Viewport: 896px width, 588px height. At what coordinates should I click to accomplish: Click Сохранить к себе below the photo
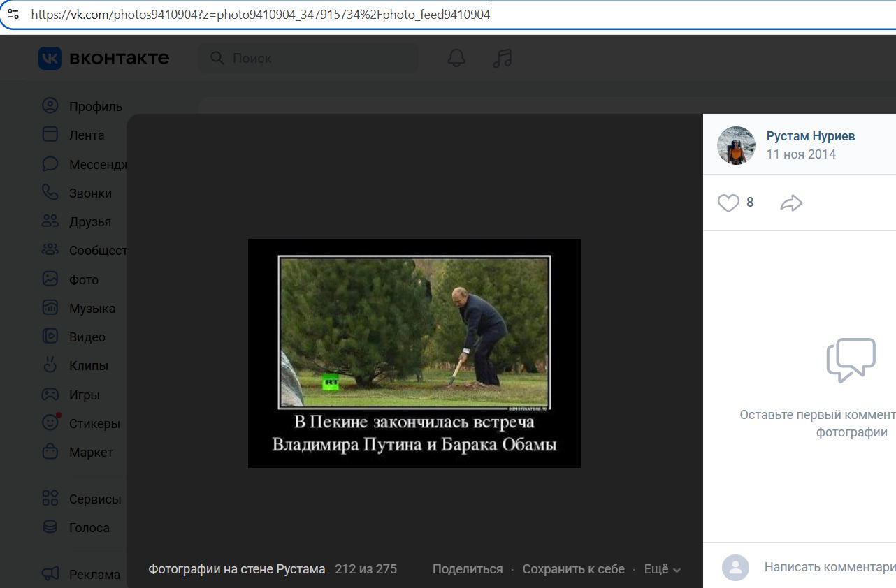tap(573, 568)
